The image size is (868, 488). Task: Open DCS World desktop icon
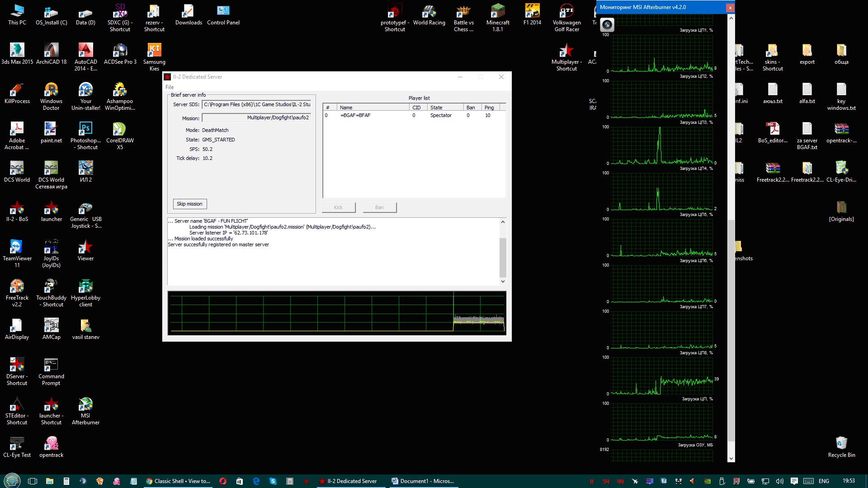[x=17, y=172]
